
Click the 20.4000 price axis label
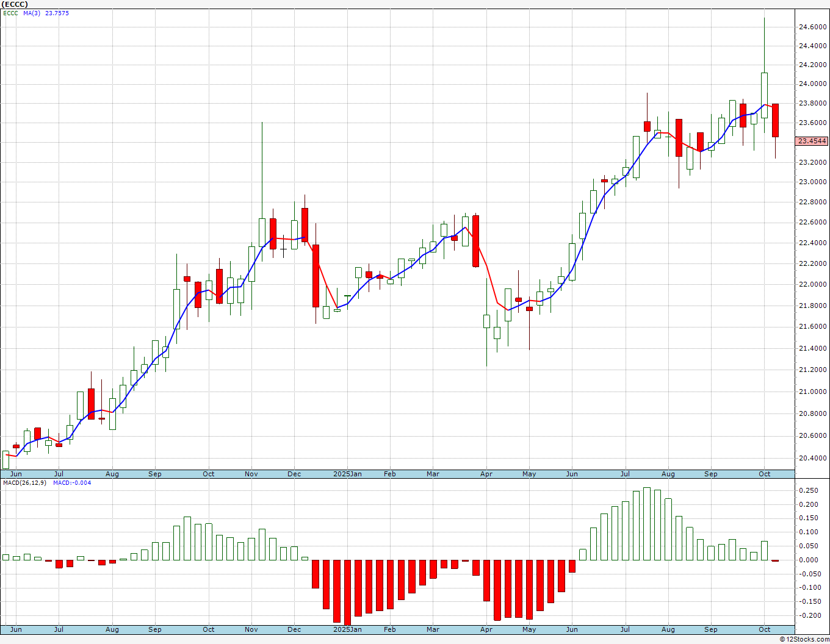[x=812, y=458]
